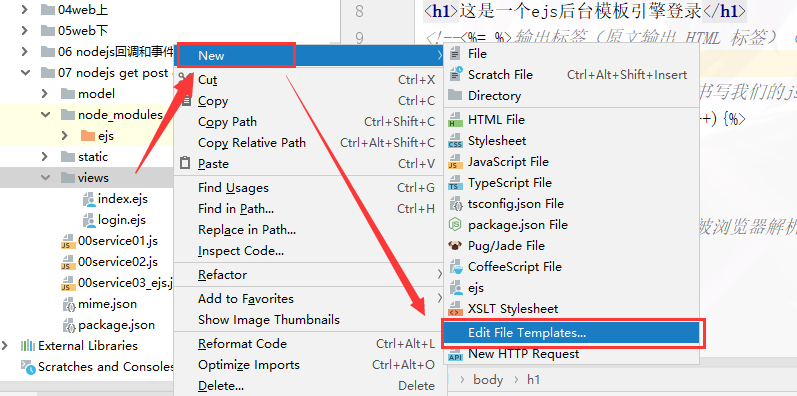This screenshot has height=396, width=797.
Task: Expand the 06 nodejs回调和事件 folder
Action: click(24, 51)
